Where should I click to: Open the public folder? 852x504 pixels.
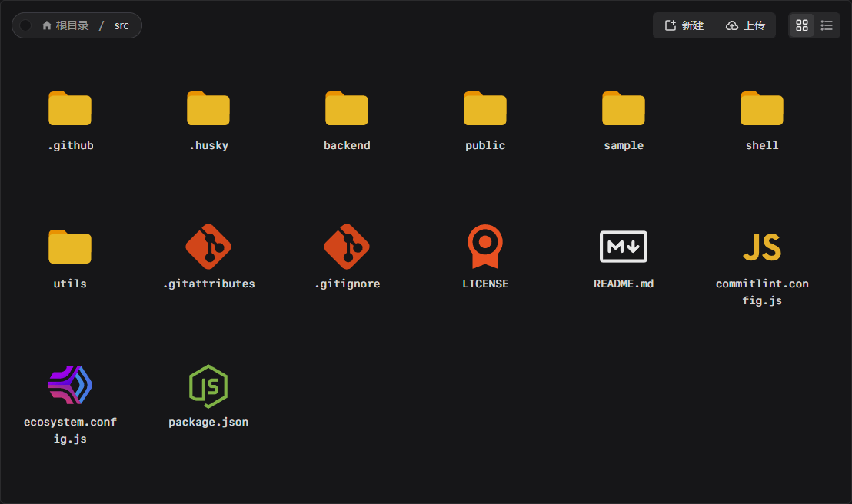point(485,109)
